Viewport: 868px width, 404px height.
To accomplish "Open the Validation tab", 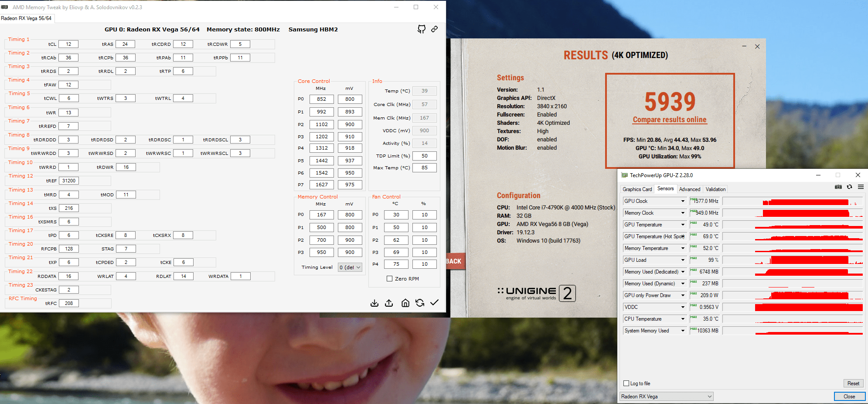I will (x=716, y=189).
